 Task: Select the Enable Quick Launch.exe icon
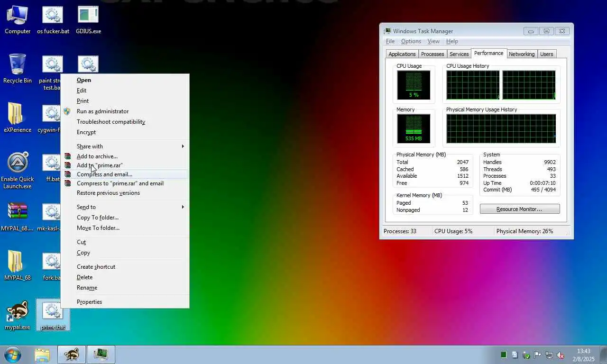[18, 171]
